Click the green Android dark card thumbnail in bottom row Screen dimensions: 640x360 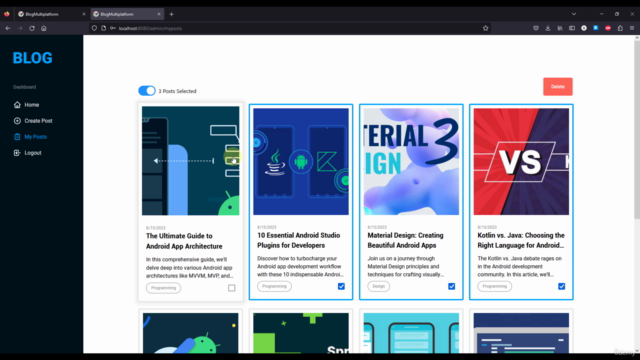191,333
